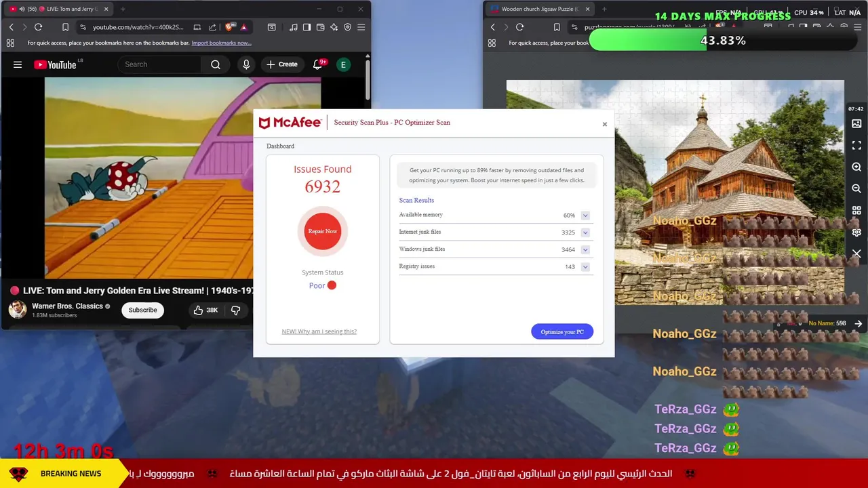This screenshot has width=868, height=488.
Task: Open the YouTube Create button
Action: [x=282, y=64]
